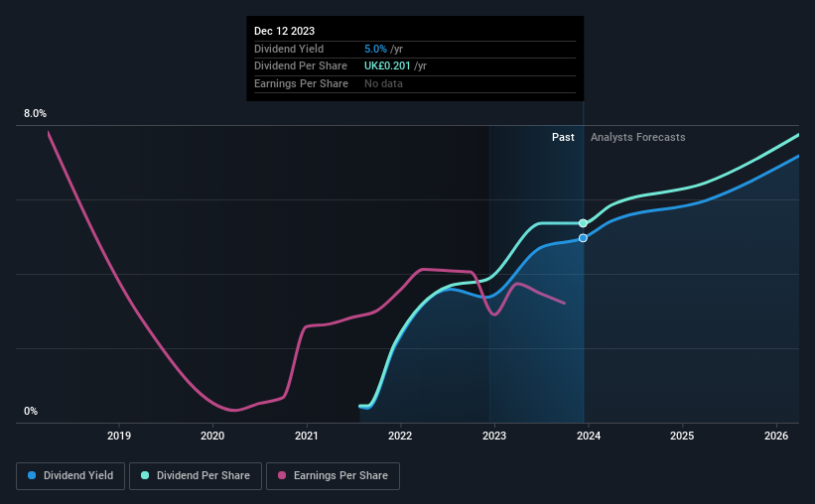Click the teal Dividend Per Share data point marker
This screenshot has height=504, width=815.
[583, 223]
